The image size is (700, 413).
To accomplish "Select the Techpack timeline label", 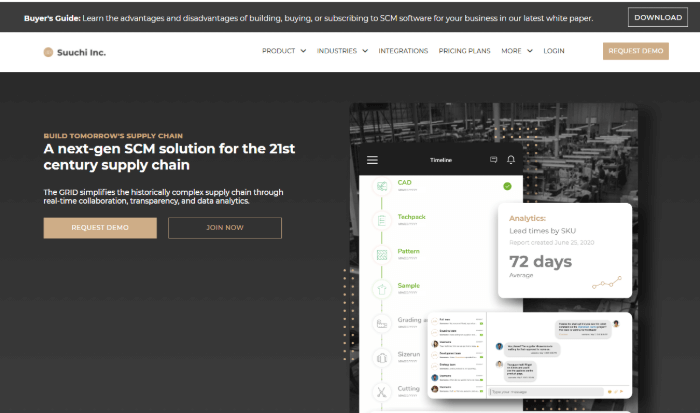I will click(x=411, y=217).
